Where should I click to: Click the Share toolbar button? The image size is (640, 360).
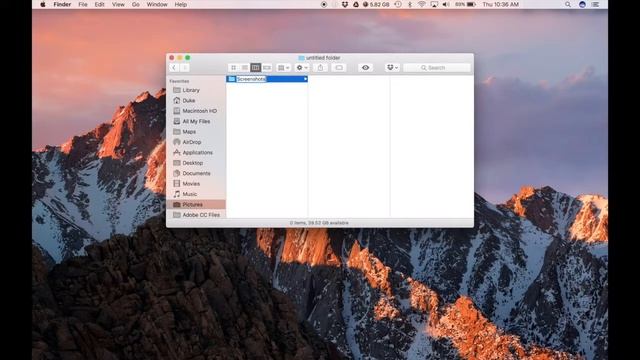320,68
